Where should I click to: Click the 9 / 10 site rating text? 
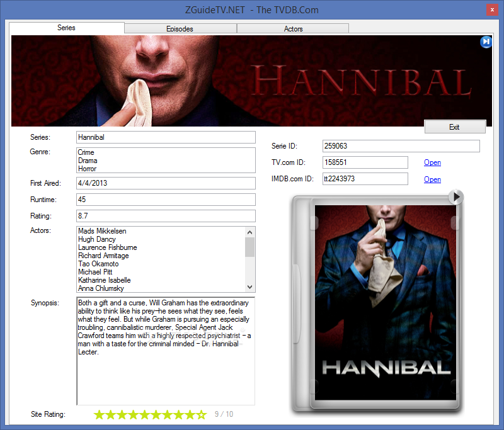(224, 414)
